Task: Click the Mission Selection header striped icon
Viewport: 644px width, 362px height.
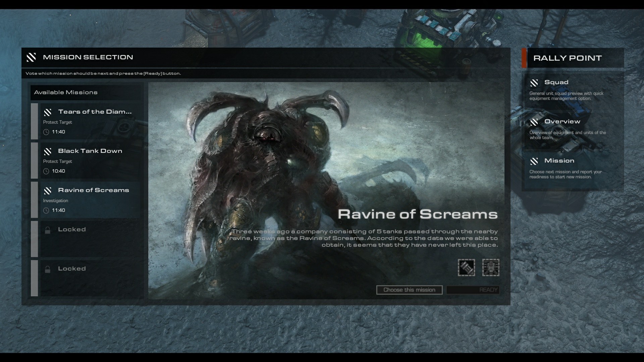Action: click(x=31, y=57)
